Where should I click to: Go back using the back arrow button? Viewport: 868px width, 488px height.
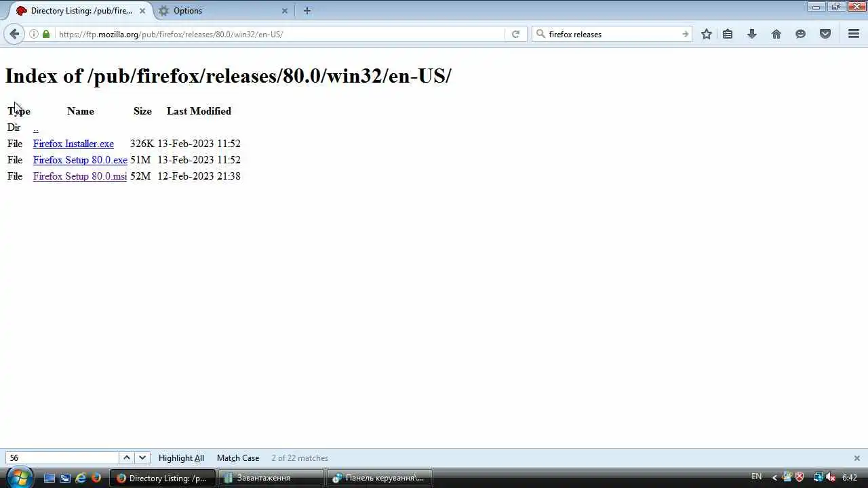pyautogui.click(x=14, y=34)
